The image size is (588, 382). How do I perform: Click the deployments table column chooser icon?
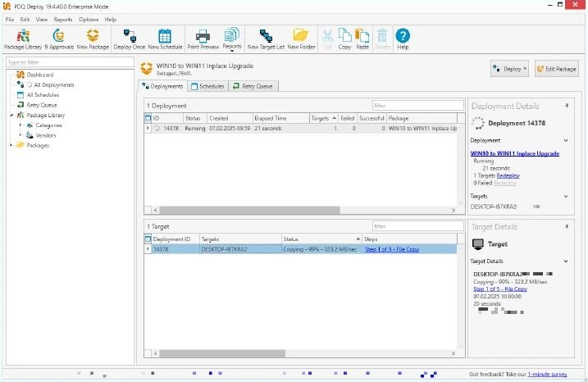point(148,118)
